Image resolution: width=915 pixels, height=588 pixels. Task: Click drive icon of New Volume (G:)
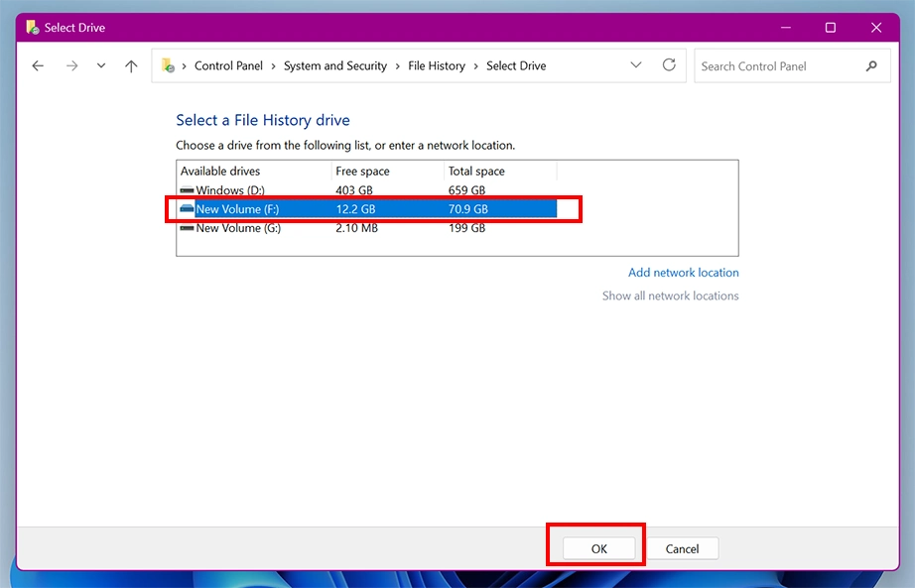(x=187, y=228)
